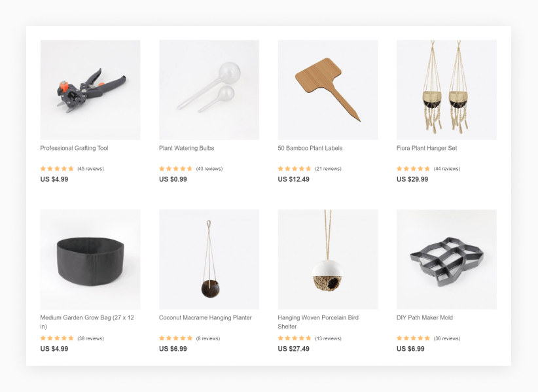Open the 43 reviews link for Watering Bulbs
538x392 pixels.
tap(209, 169)
